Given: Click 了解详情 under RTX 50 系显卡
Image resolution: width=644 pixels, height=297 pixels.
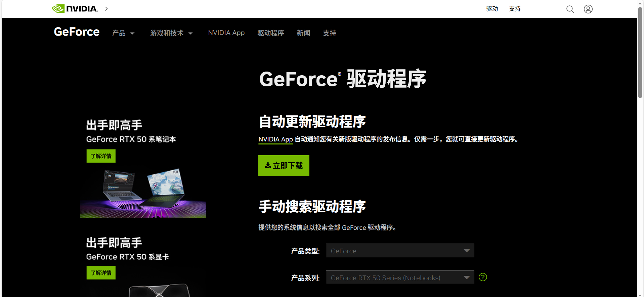Looking at the screenshot, I should coord(101,273).
